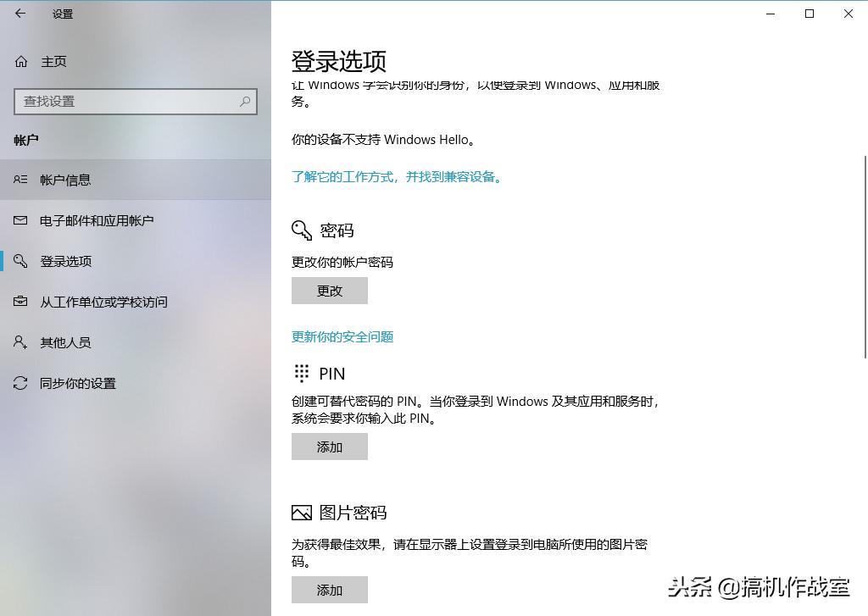The image size is (868, 616).
Task: Click the key icon next to 登录选项
Action: click(x=21, y=261)
